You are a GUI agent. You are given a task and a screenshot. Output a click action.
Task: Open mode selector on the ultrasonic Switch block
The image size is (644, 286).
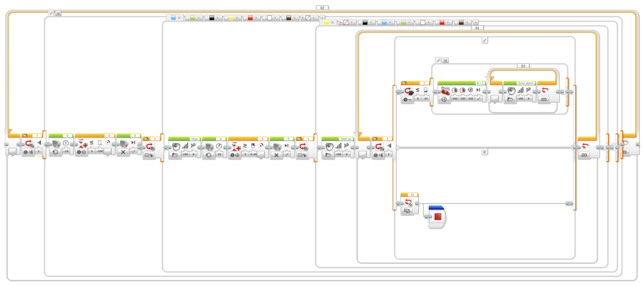[x=407, y=99]
